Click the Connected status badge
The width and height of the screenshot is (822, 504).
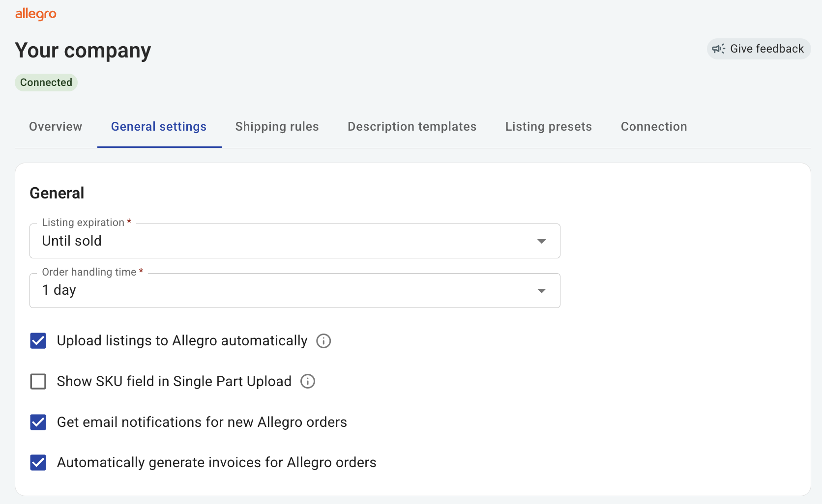(46, 83)
